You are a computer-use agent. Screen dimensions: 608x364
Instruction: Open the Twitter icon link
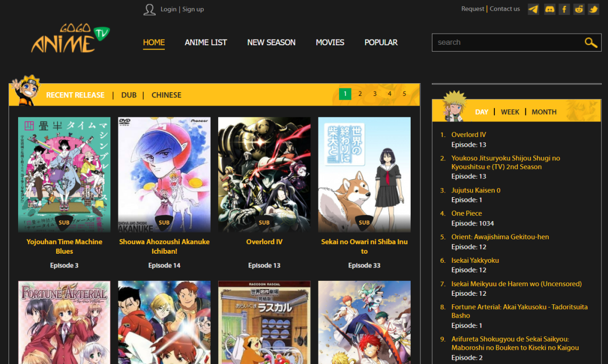click(593, 9)
